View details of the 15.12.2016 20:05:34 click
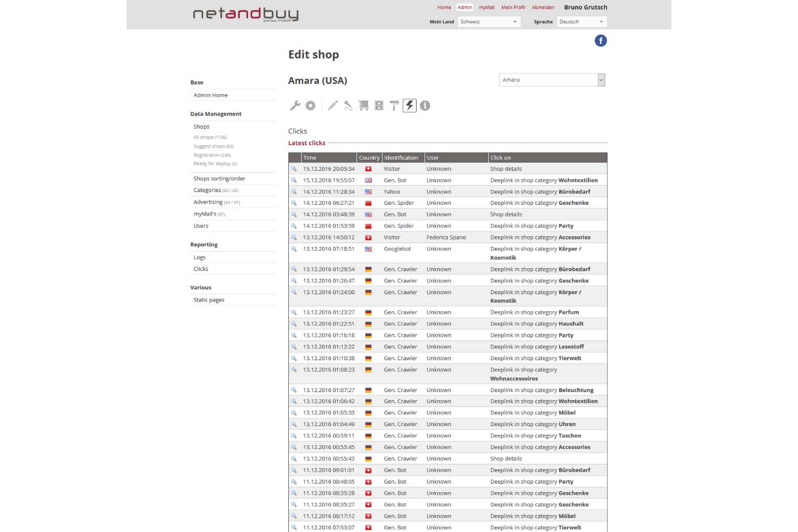Screen dimensions: 798x532 point(294,169)
